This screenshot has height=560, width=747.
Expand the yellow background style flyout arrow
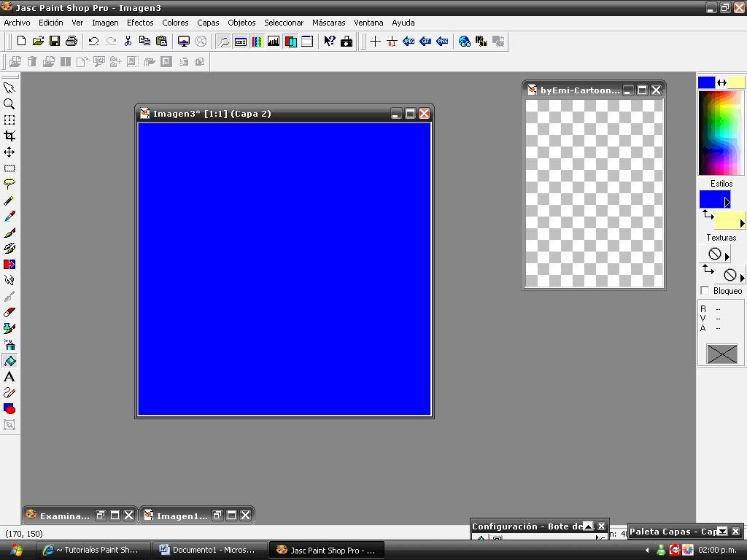[742, 223]
